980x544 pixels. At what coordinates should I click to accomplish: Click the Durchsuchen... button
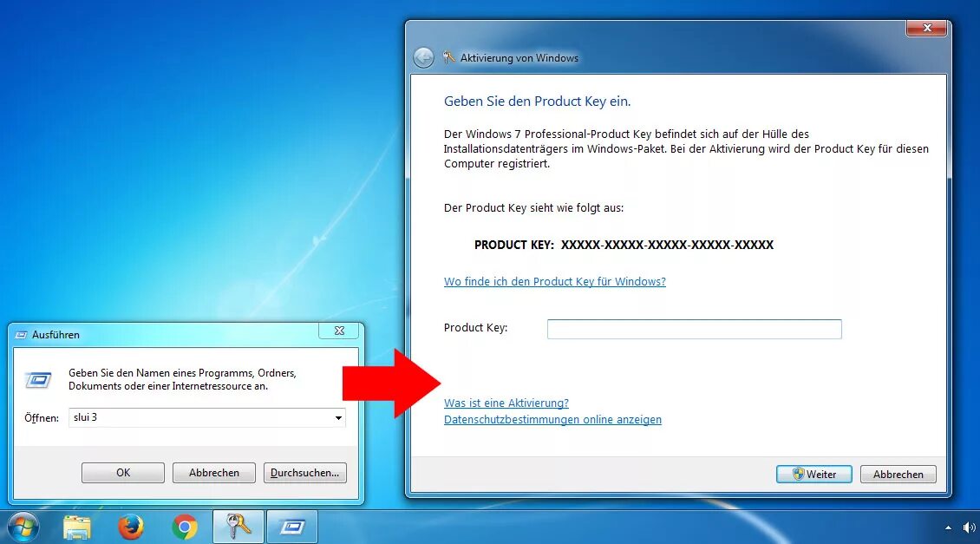(305, 473)
